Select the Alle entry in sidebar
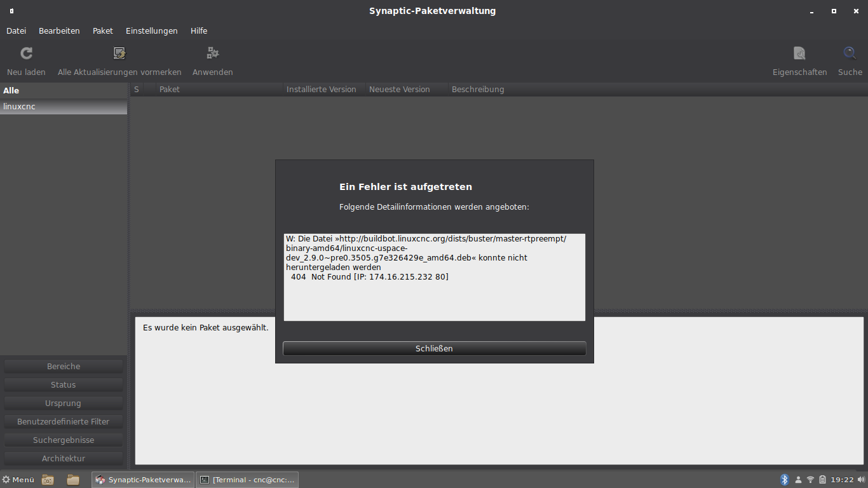Image resolution: width=868 pixels, height=488 pixels. tap(64, 91)
